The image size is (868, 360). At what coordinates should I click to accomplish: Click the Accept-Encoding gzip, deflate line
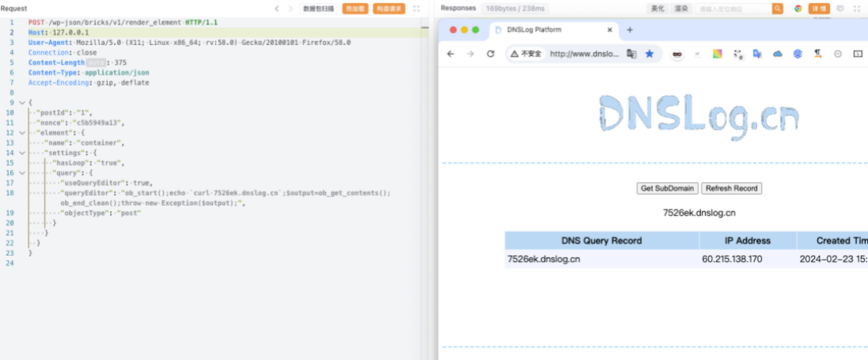coord(89,82)
